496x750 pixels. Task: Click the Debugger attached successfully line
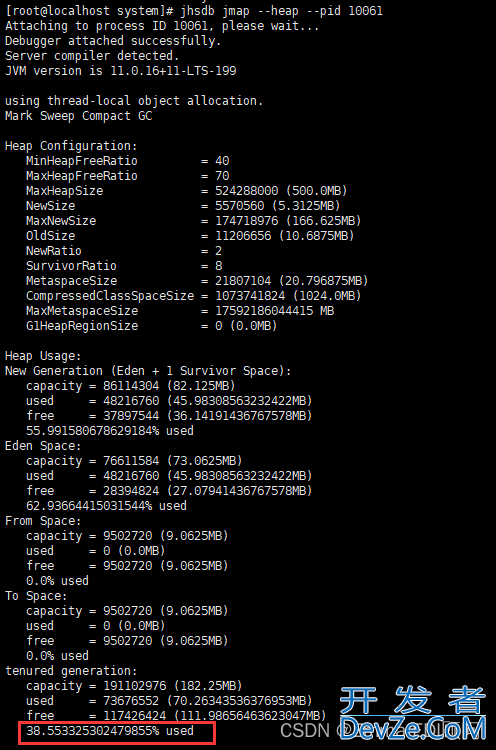coord(113,41)
